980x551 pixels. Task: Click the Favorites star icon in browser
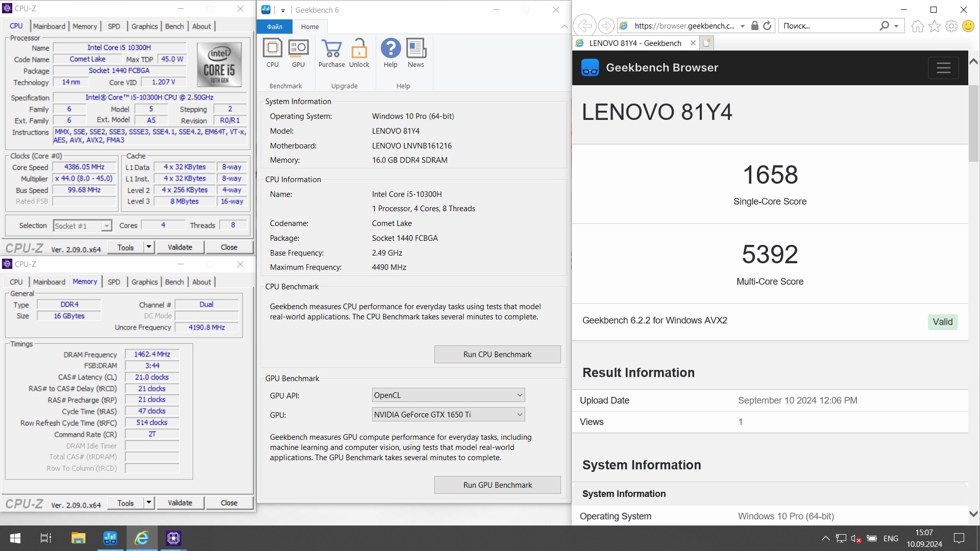click(x=934, y=26)
